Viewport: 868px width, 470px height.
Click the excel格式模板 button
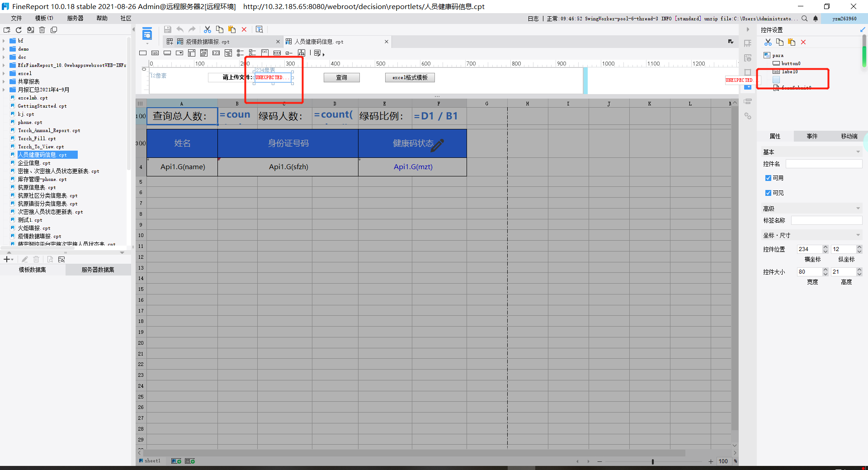tap(410, 77)
